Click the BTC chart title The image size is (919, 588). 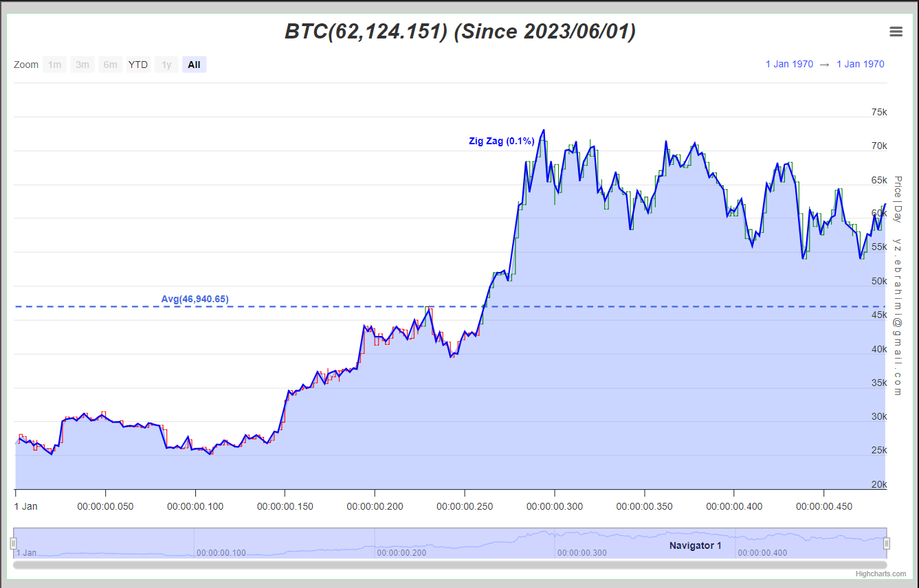pyautogui.click(x=460, y=32)
